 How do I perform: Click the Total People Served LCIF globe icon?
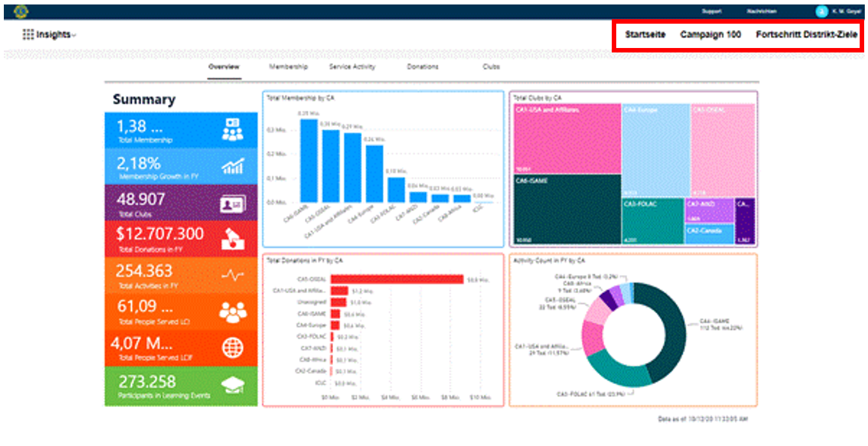tap(232, 347)
